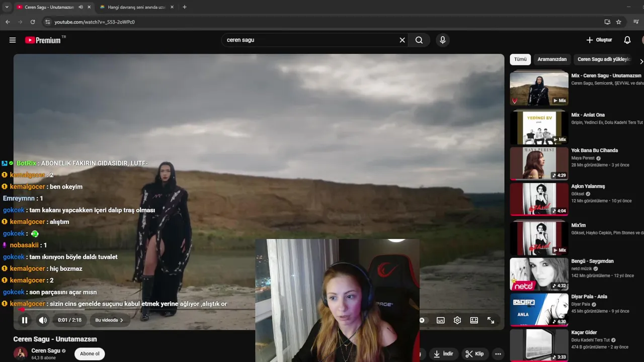The image size is (644, 362).
Task: Open 'Mix - Anlat Ona' thumbnail
Action: [539, 127]
